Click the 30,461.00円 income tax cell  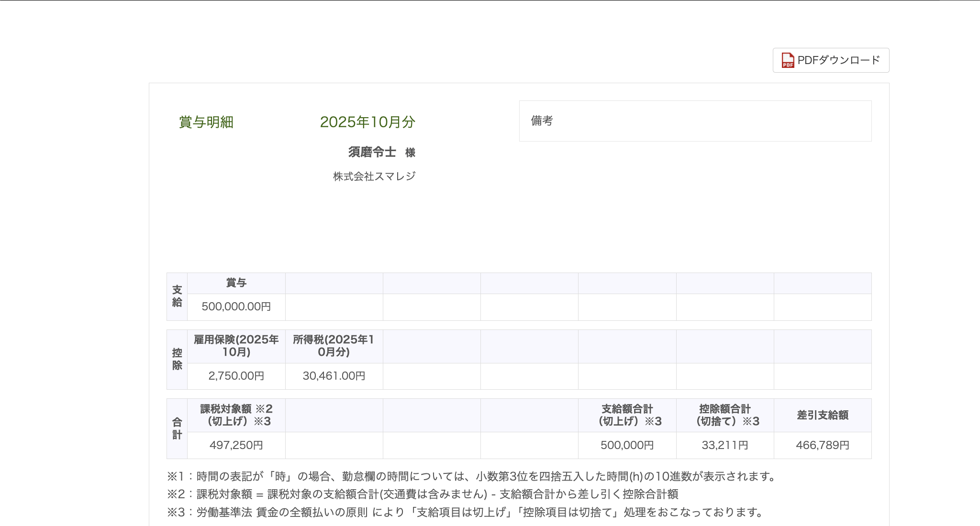pos(334,376)
